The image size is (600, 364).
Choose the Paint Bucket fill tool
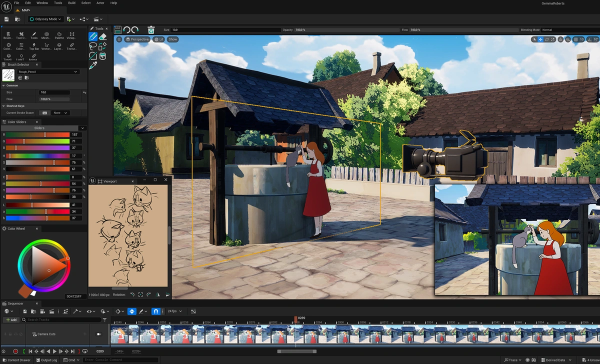coord(103,56)
